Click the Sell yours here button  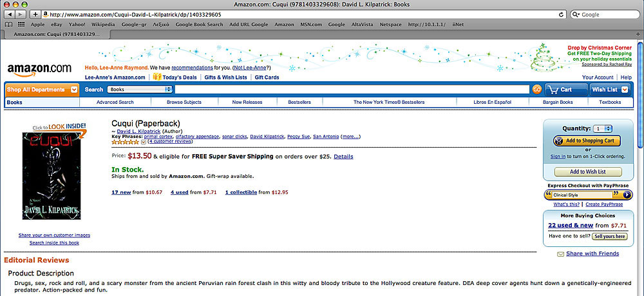(x=609, y=237)
